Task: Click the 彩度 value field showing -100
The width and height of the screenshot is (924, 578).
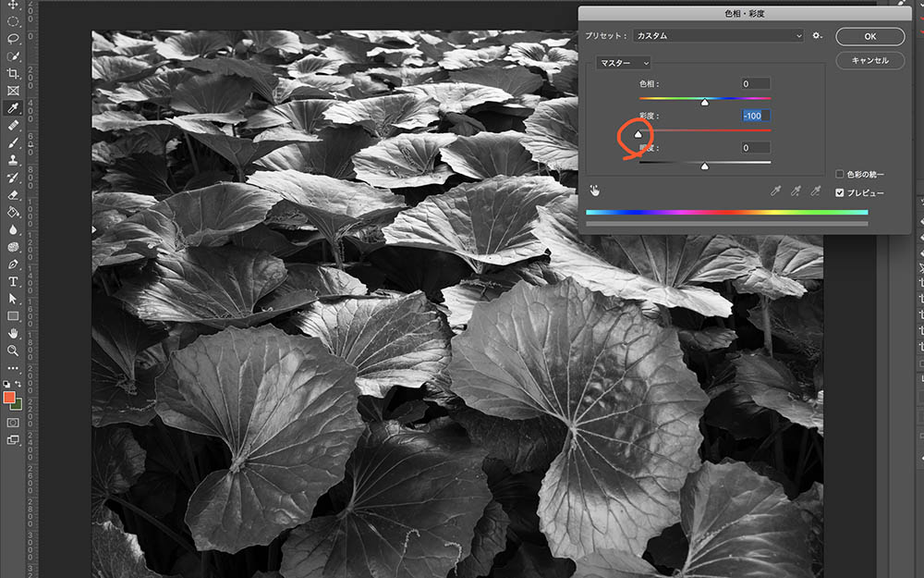Action: point(755,116)
